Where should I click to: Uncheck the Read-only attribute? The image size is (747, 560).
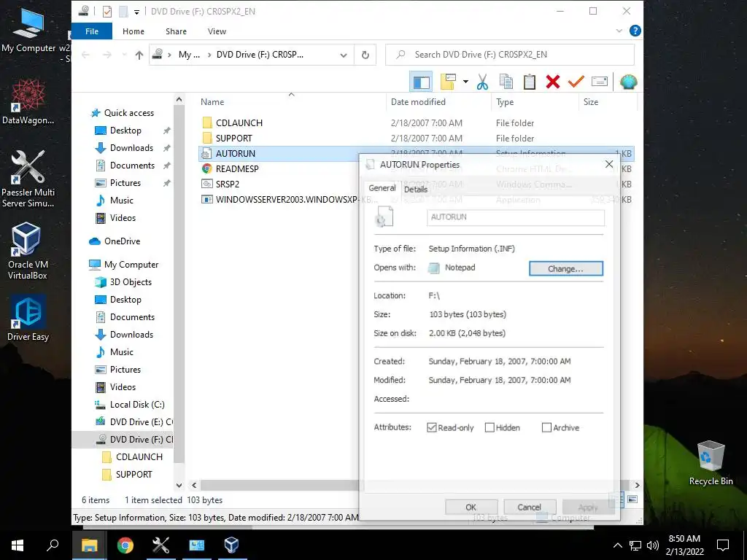[x=432, y=427]
